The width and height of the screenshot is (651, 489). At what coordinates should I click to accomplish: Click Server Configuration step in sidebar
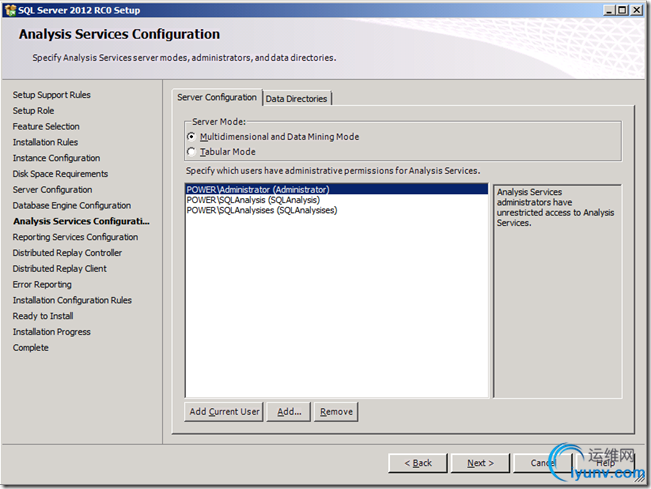tap(52, 190)
